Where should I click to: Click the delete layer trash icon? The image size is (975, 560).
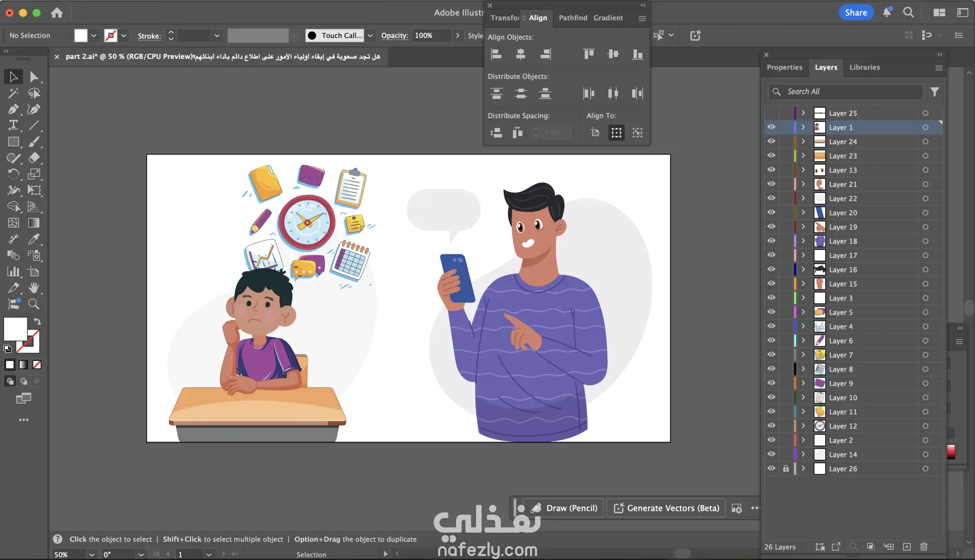pyautogui.click(x=924, y=547)
